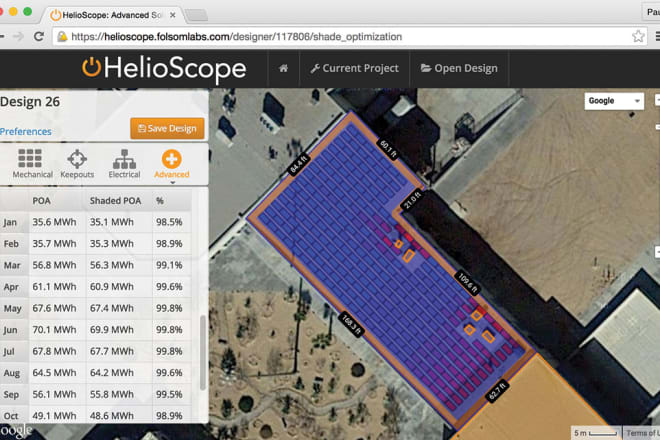Open the Mechanical grid tool
The image size is (660, 440).
click(30, 163)
